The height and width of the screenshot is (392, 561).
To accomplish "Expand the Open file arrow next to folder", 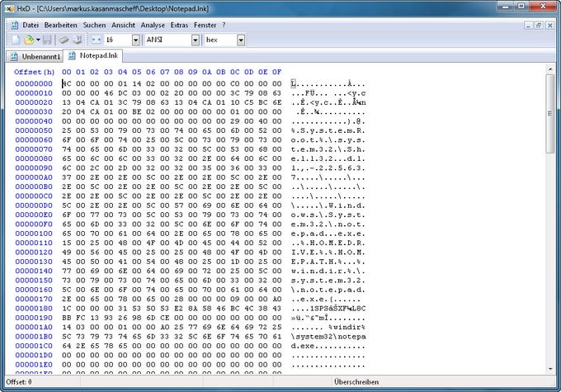I will coord(38,40).
